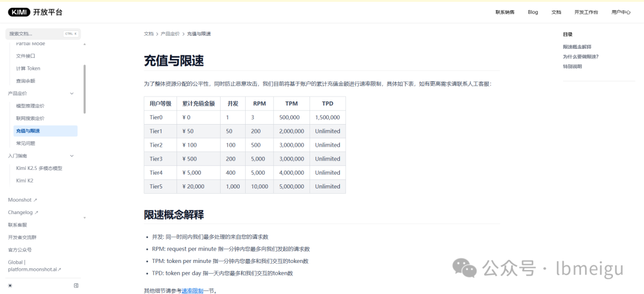Open 用户中心 in the top navigation
Viewport: 644px width, 294px height.
point(621,12)
